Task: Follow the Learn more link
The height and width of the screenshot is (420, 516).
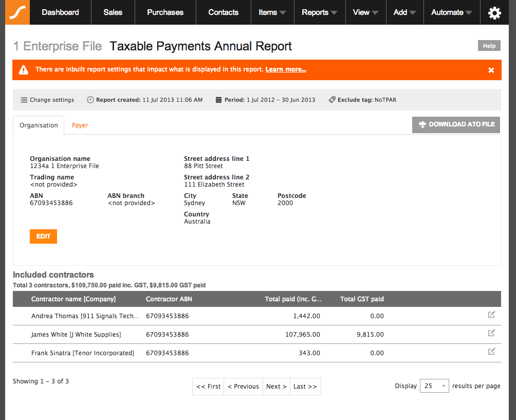Action: click(x=286, y=69)
